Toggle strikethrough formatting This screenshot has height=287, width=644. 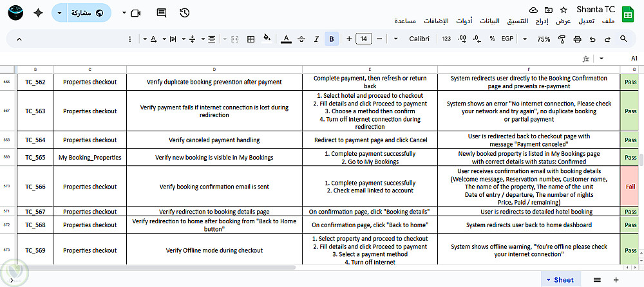click(x=301, y=39)
